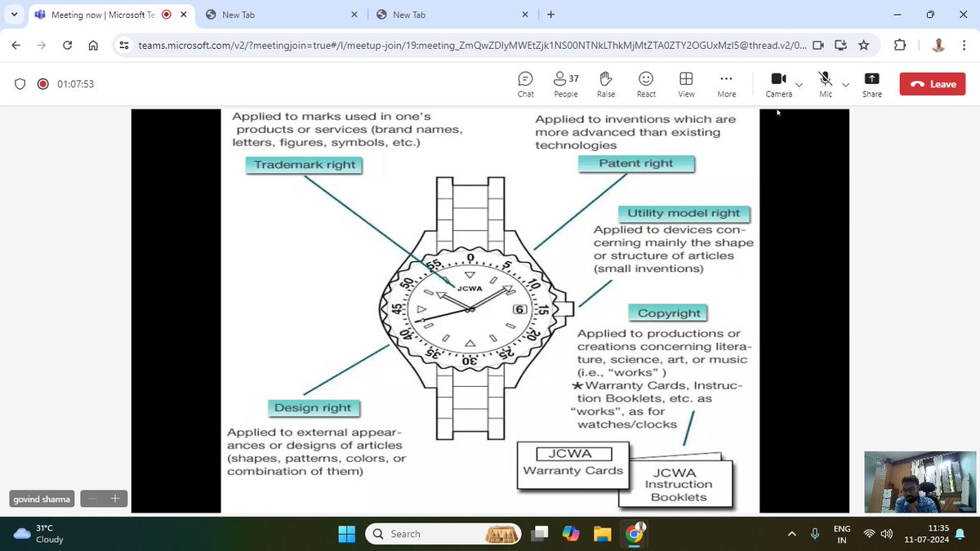Open File Explorer from the taskbar
Screen dimensions: 980x551
tap(603, 534)
